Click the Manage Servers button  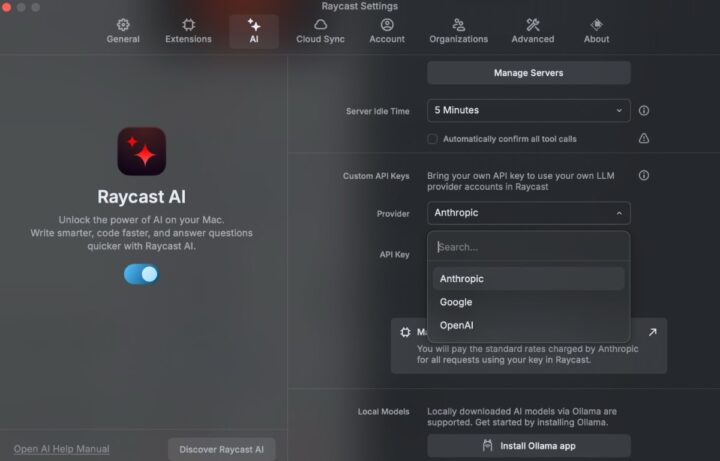(528, 73)
